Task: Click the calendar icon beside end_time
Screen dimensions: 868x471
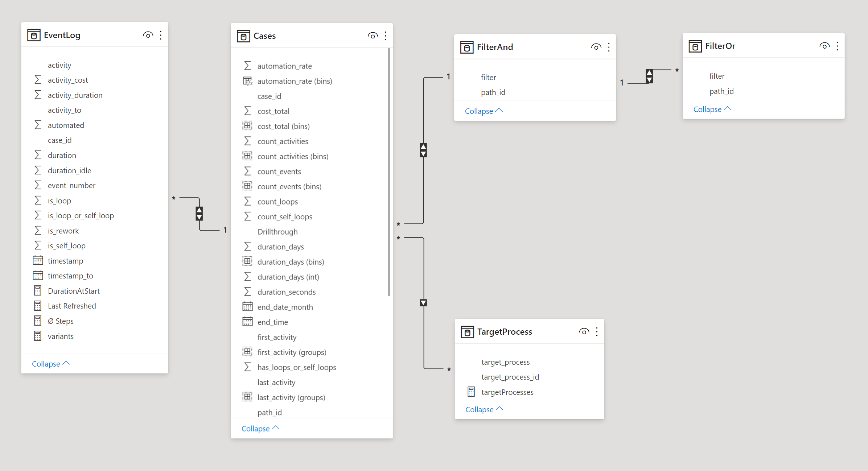Action: tap(247, 322)
